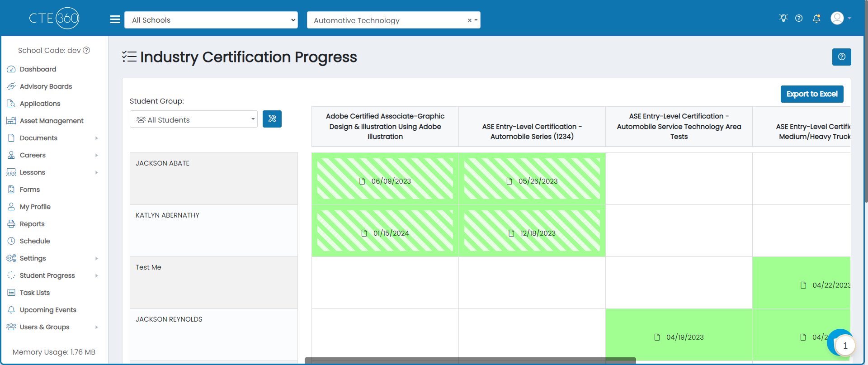Open the All Students group dropdown
Viewport: 868px width, 365px height.
coord(193,119)
